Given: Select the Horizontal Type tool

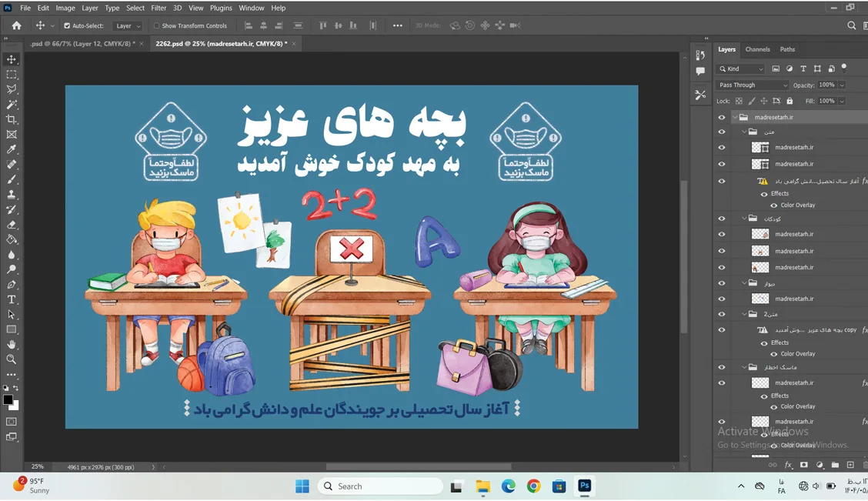Looking at the screenshot, I should pyautogui.click(x=11, y=299).
